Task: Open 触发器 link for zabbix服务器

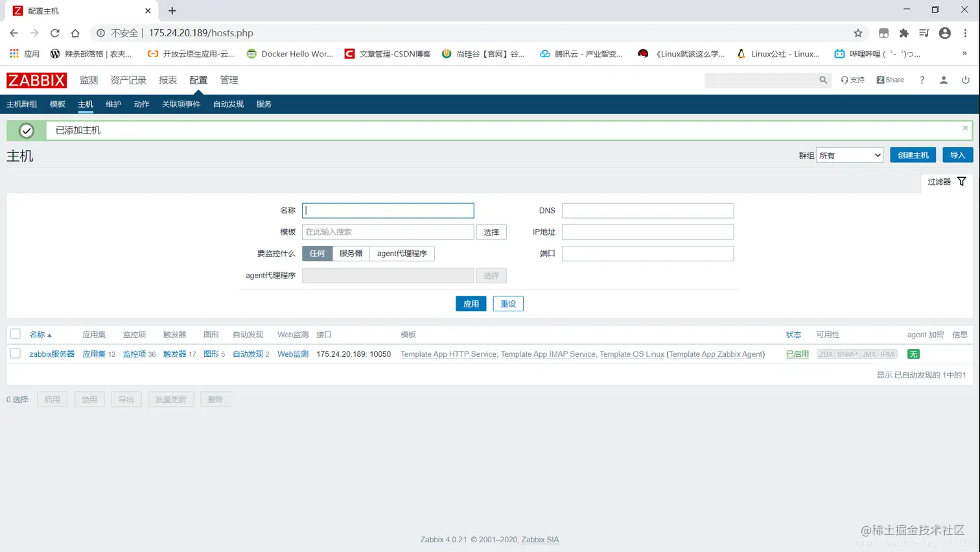Action: pos(174,354)
